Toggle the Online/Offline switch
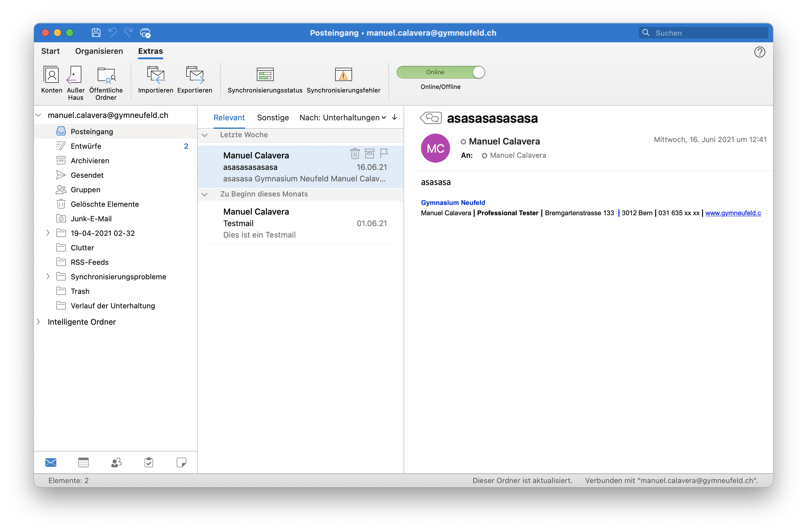The height and width of the screenshot is (532, 807). point(440,72)
